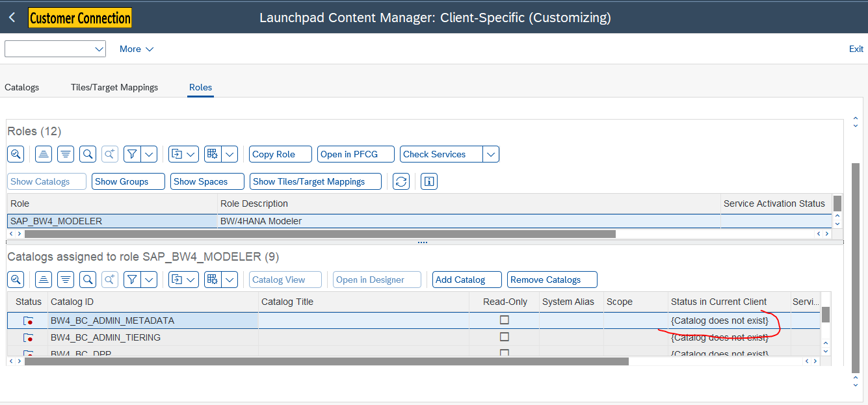Viewport: 868px width, 405px height.
Task: Sort roles in descending order
Action: [66, 154]
